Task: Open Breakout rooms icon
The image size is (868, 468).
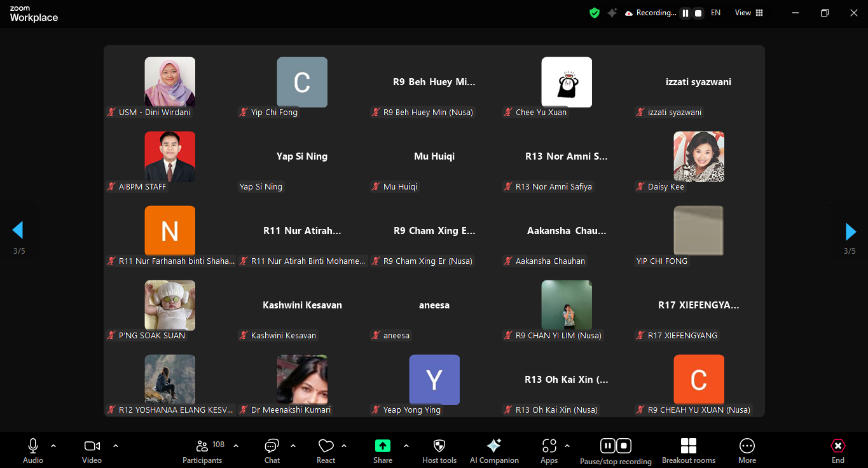Action: click(x=689, y=446)
